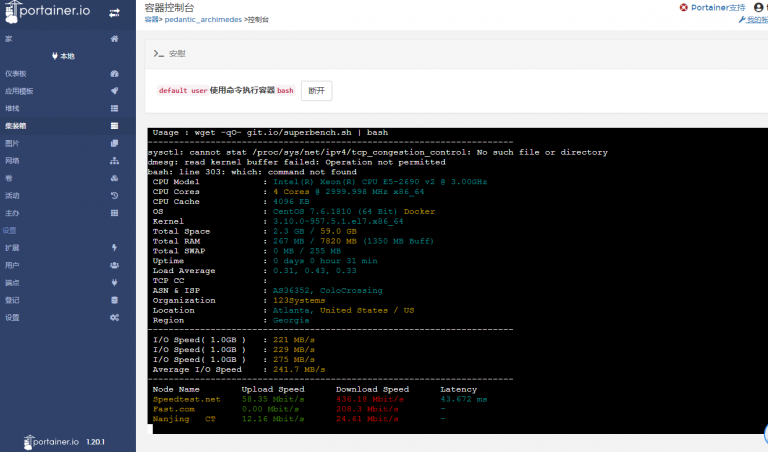This screenshot has height=452, width=768.
Task: Toggle the sidebar collapse arrows icon
Action: click(115, 12)
